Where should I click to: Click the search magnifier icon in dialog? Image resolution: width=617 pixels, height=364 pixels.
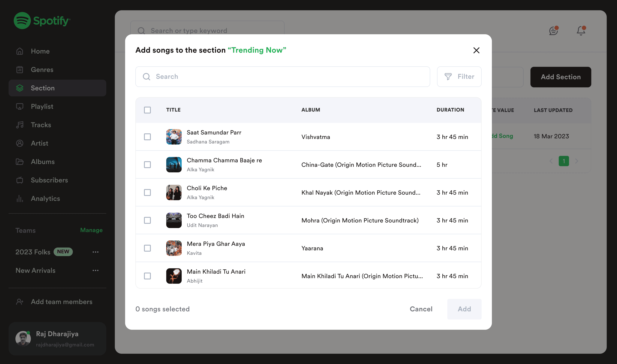coord(147,76)
